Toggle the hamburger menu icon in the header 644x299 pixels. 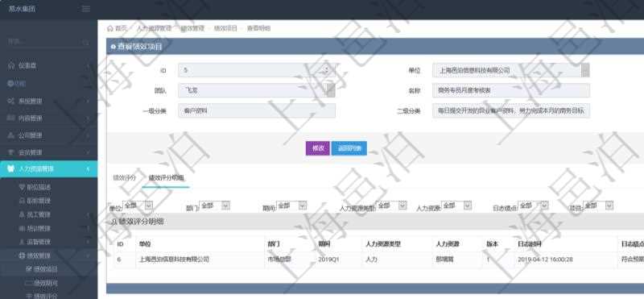86,9
